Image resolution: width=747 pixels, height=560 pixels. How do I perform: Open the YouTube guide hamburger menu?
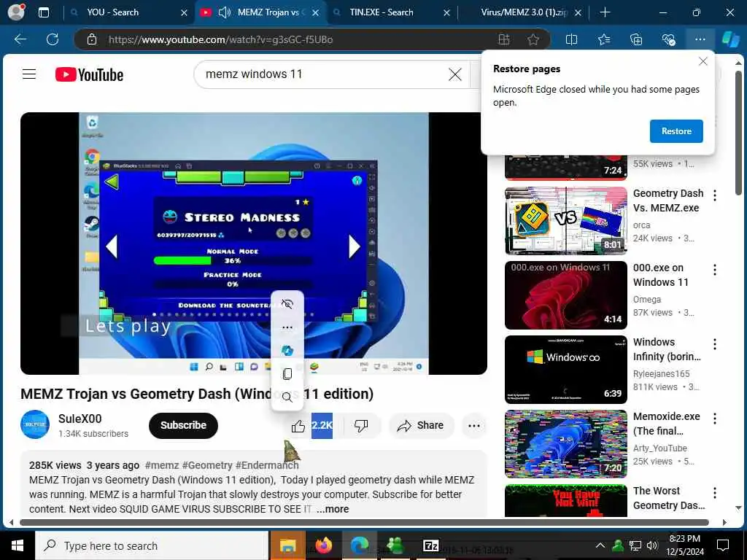(x=29, y=74)
